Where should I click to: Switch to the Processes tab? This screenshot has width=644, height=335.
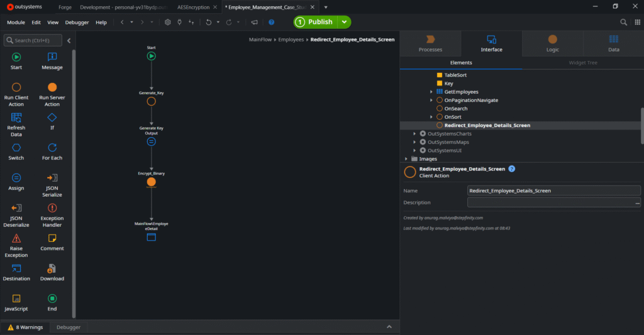click(430, 43)
